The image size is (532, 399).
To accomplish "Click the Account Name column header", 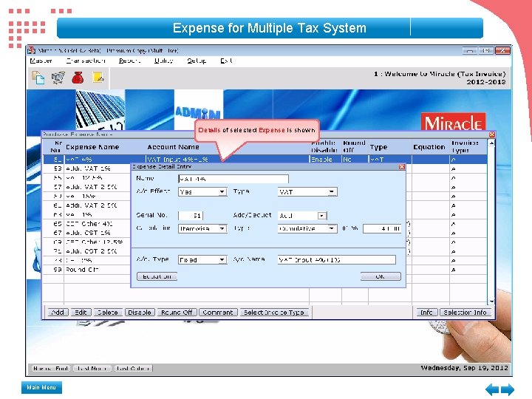I will point(173,147).
